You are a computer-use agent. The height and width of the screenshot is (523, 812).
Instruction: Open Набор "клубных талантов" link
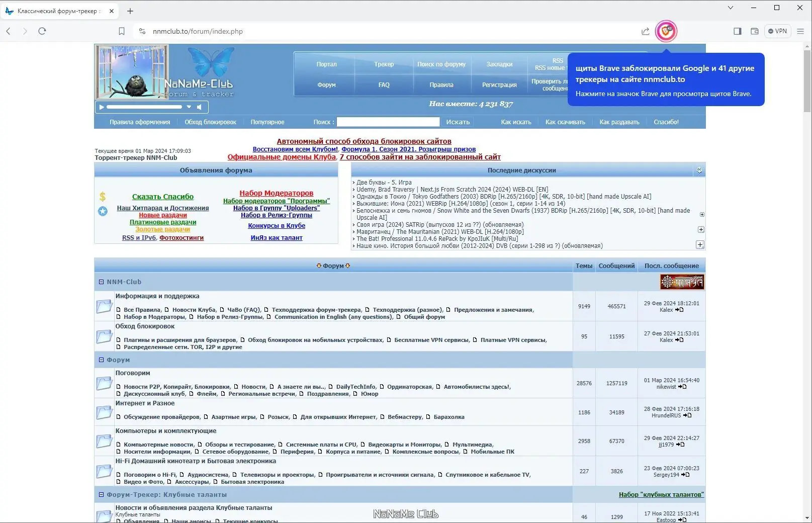661,495
